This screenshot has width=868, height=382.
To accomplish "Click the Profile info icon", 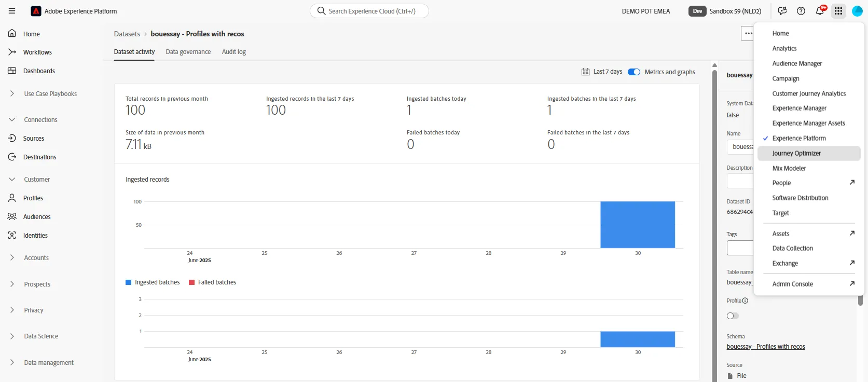I will coord(745,301).
